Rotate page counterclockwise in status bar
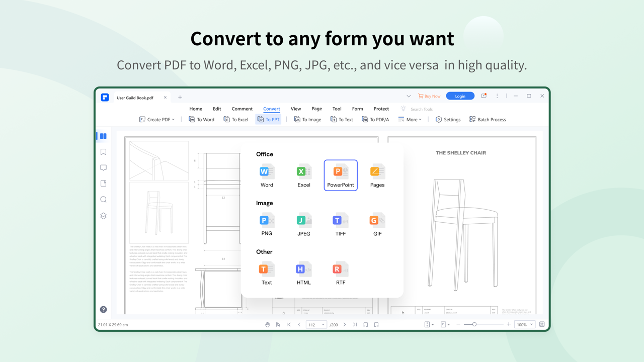This screenshot has width=644, height=362. 366,325
